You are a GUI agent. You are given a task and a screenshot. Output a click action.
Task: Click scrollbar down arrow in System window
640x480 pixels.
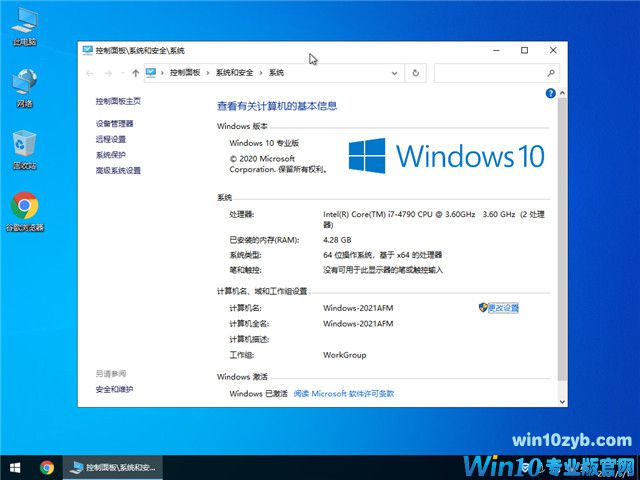(x=562, y=402)
